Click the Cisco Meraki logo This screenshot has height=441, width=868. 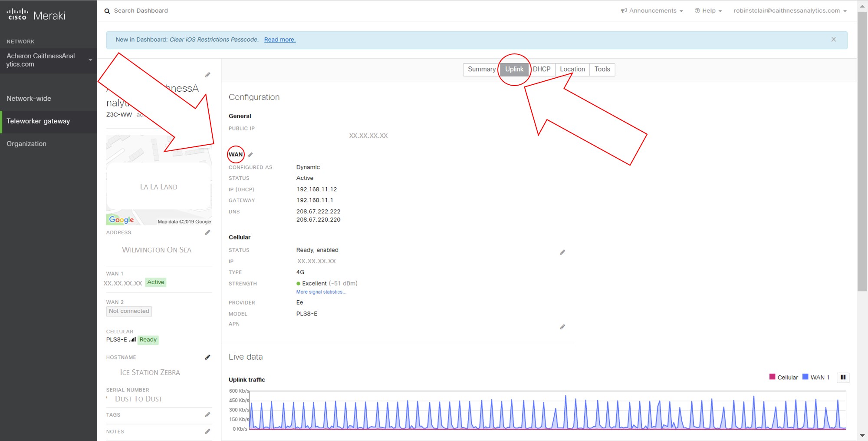[x=35, y=13]
